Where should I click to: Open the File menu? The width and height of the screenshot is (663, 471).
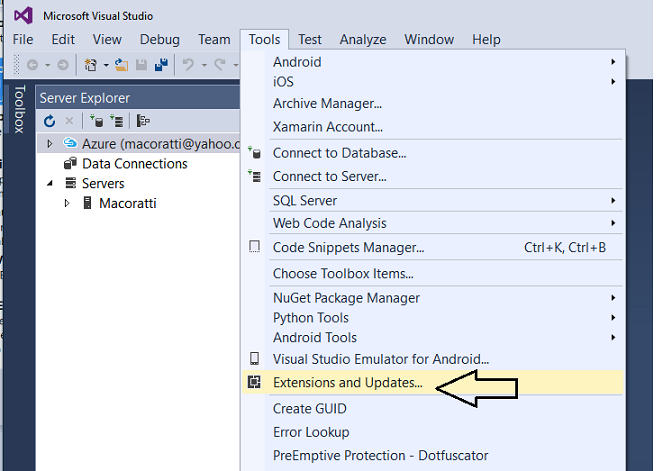click(23, 39)
